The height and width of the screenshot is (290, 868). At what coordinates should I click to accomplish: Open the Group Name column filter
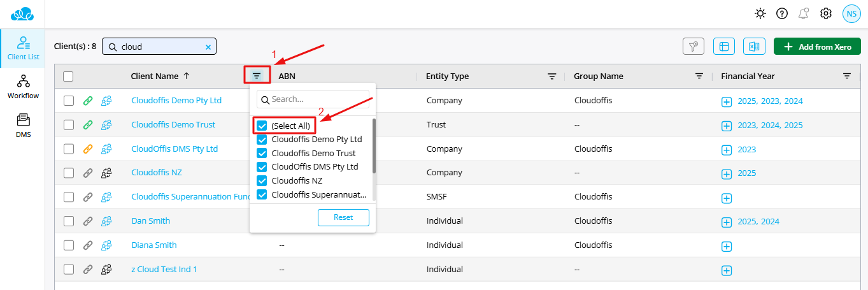pyautogui.click(x=699, y=76)
